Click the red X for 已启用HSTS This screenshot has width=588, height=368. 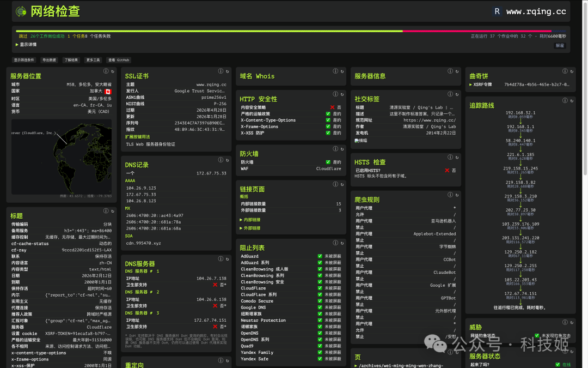(447, 171)
